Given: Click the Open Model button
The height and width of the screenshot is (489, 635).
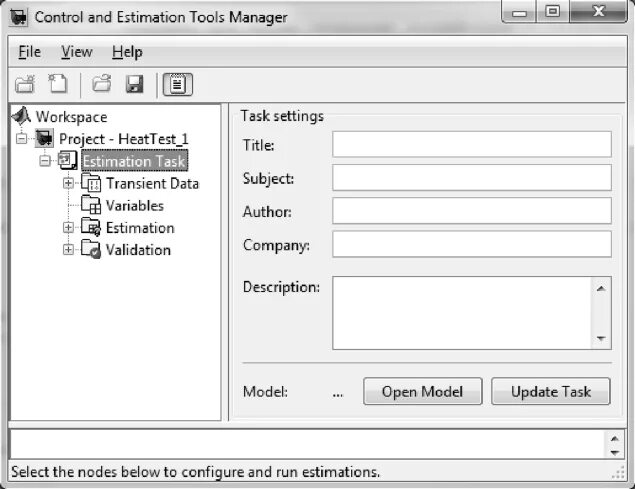Looking at the screenshot, I should [422, 391].
